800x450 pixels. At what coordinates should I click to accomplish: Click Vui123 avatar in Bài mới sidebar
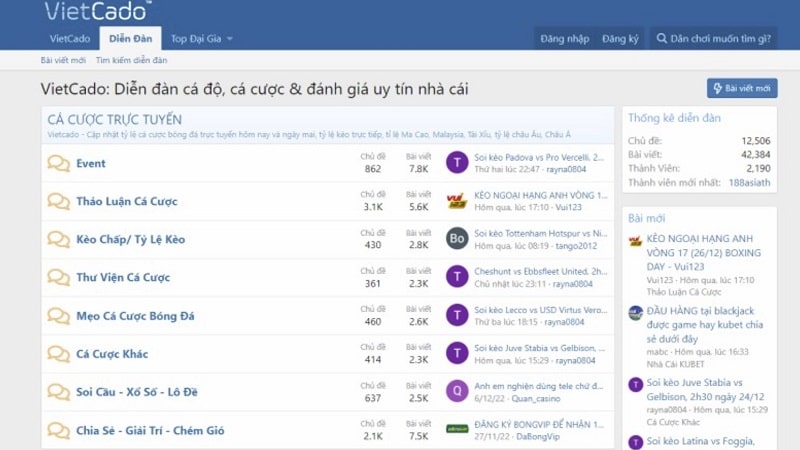coord(635,241)
